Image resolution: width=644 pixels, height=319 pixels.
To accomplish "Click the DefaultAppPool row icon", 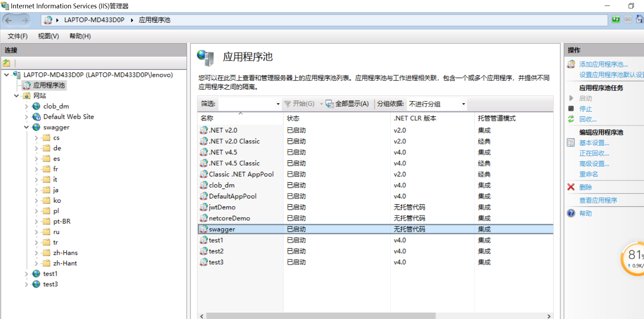I will [x=204, y=196].
